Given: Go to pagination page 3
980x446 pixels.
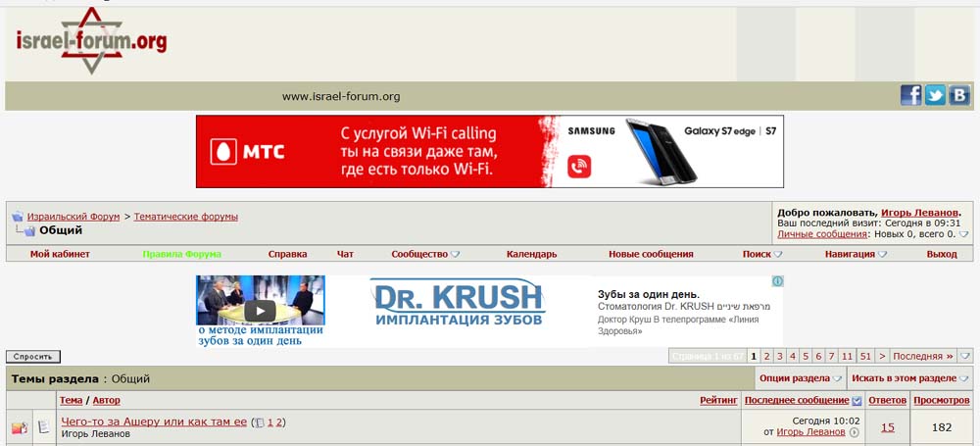Looking at the screenshot, I should pos(779,356).
